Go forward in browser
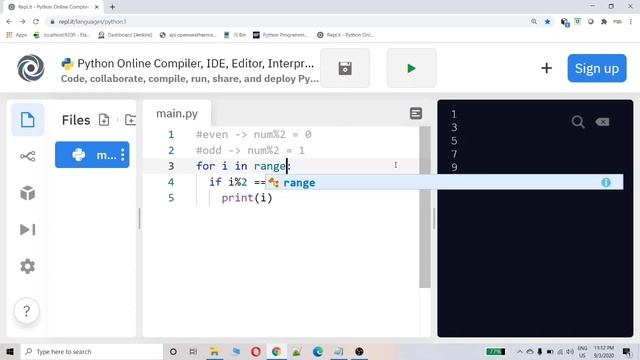 22,22
